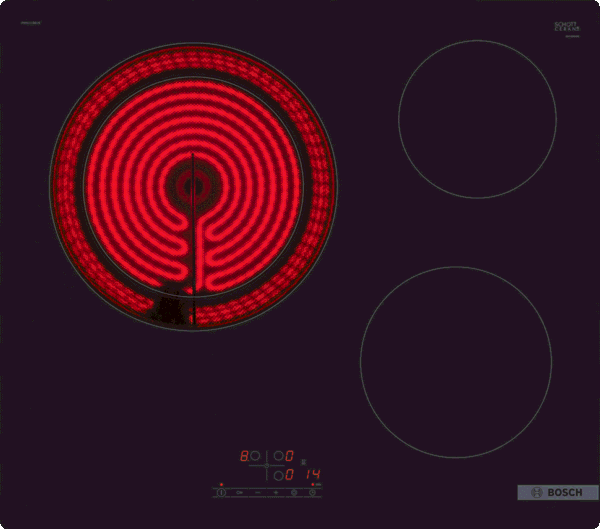Click the red power indicator light
The height and width of the screenshot is (529, 600).
[x=222, y=485]
